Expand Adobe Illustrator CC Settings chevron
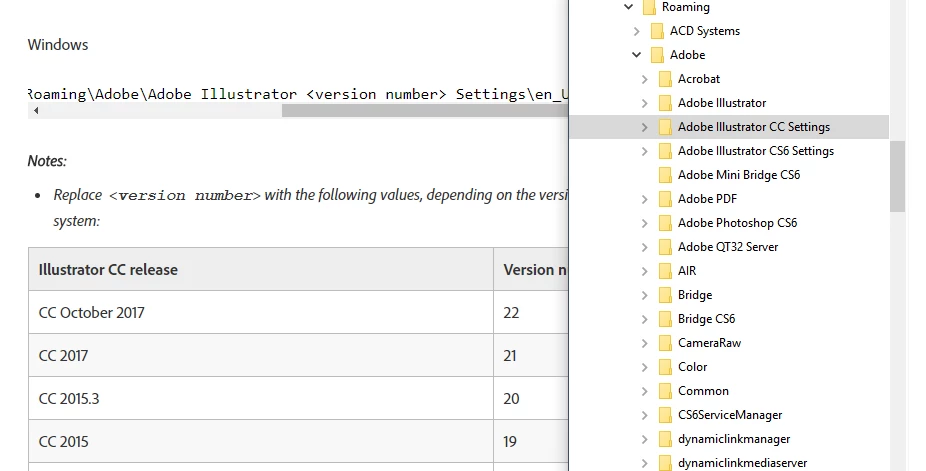 point(645,127)
